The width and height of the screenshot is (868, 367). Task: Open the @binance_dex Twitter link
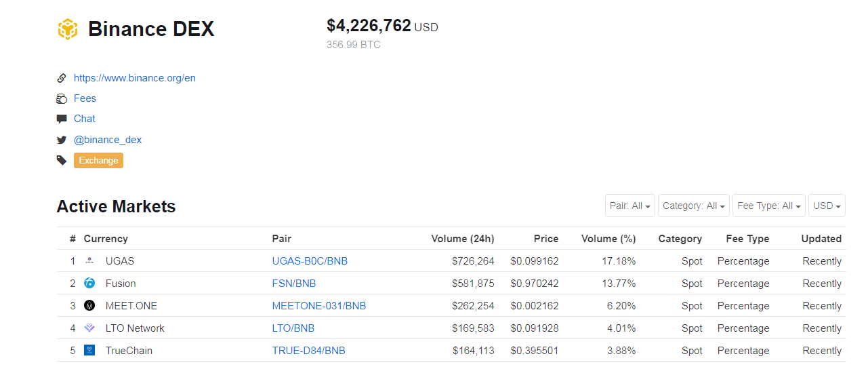(x=108, y=140)
